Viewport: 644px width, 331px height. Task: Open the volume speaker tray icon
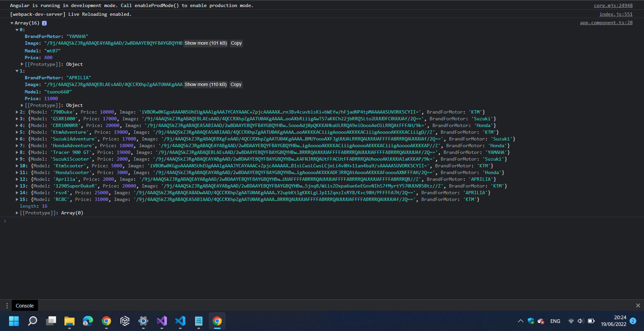(x=581, y=321)
